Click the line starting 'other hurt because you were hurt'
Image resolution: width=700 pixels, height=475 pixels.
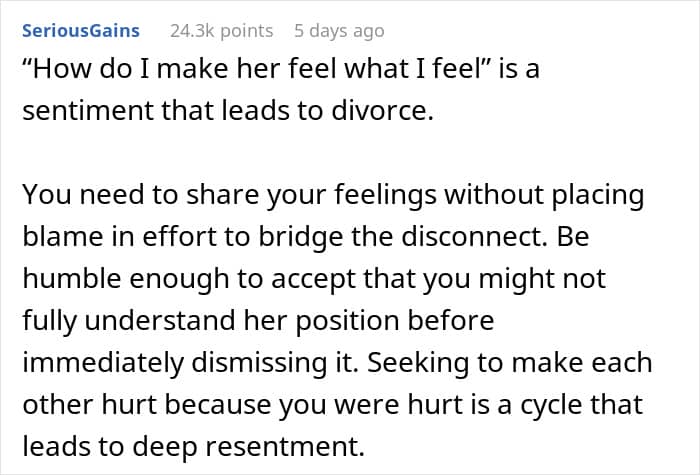tap(333, 404)
